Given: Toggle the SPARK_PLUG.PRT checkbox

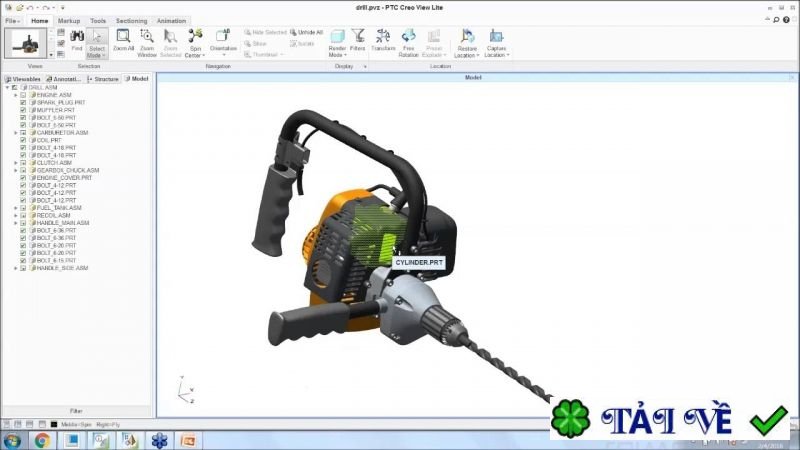Looking at the screenshot, I should click(23, 103).
